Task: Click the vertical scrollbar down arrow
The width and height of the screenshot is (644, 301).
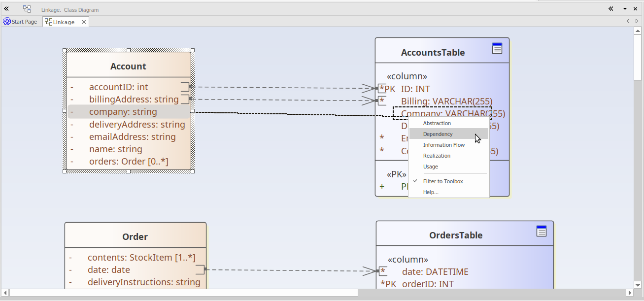Action: tap(638, 284)
